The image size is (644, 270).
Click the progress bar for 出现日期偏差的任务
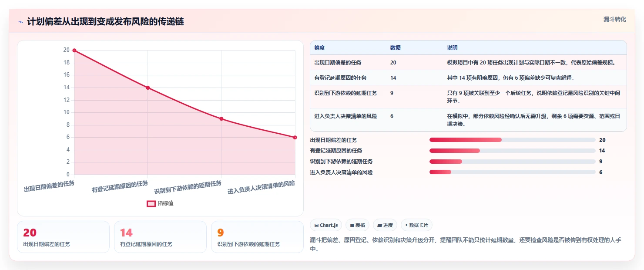[512, 140]
